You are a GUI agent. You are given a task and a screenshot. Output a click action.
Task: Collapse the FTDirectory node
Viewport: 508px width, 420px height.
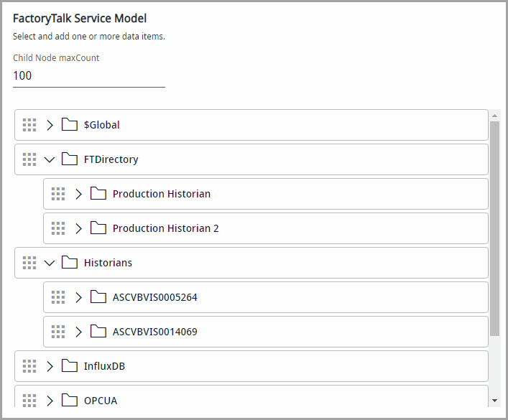(50, 159)
